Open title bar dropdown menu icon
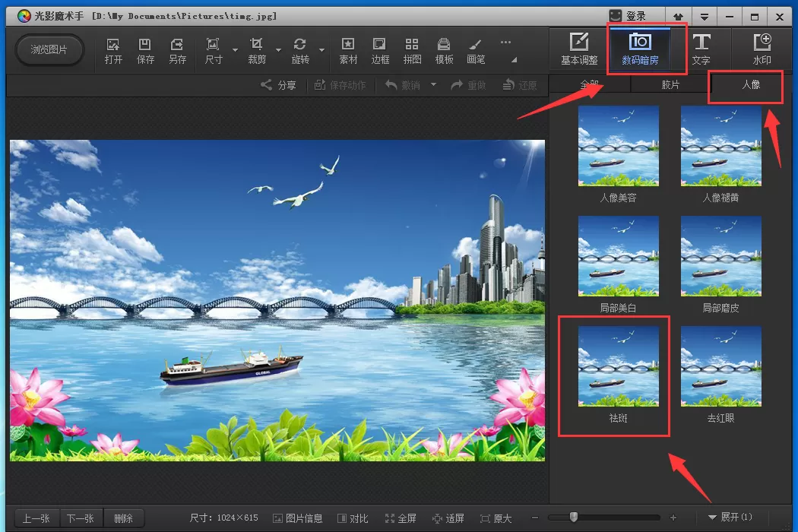The height and width of the screenshot is (532, 798). (x=705, y=17)
